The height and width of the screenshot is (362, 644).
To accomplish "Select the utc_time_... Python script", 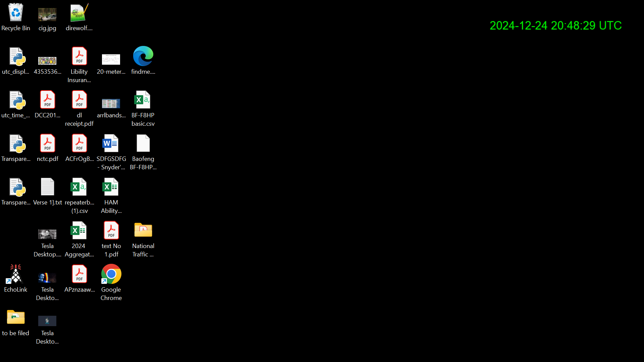I will [x=16, y=105].
